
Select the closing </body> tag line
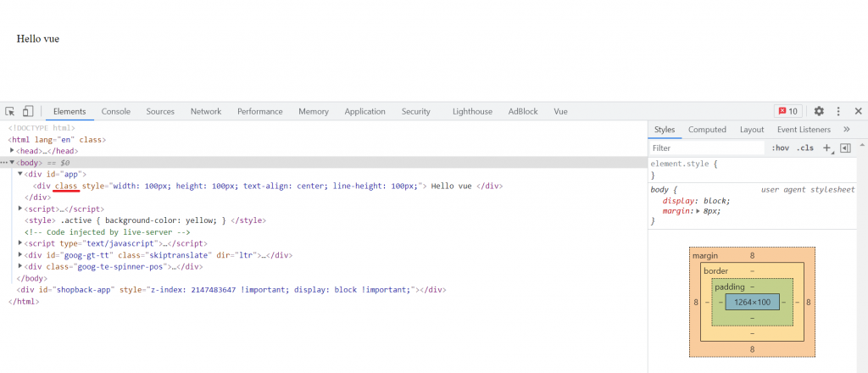click(x=32, y=278)
